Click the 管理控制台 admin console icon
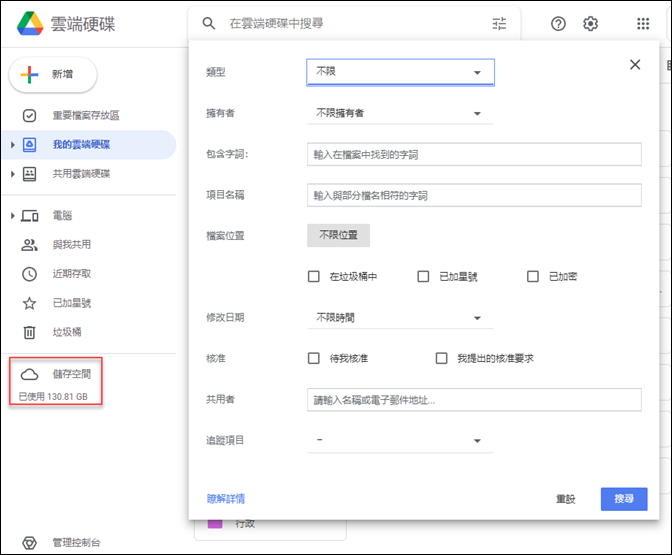 29,543
